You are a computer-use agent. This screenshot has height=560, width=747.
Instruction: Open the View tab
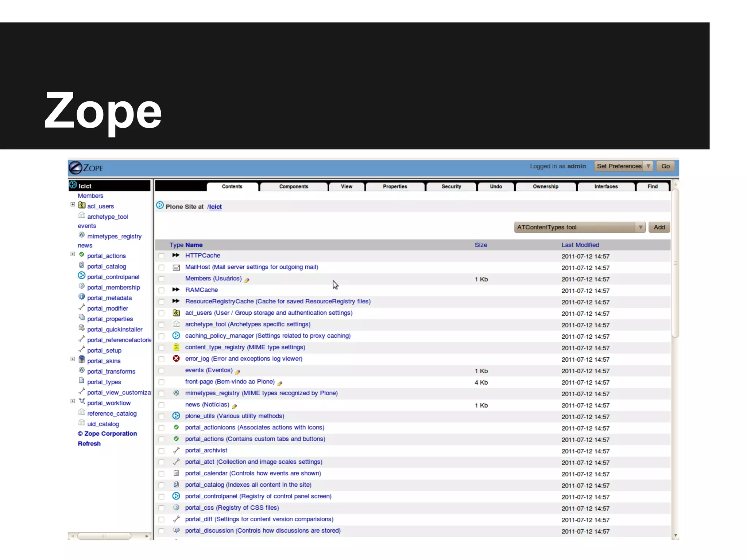tap(347, 186)
